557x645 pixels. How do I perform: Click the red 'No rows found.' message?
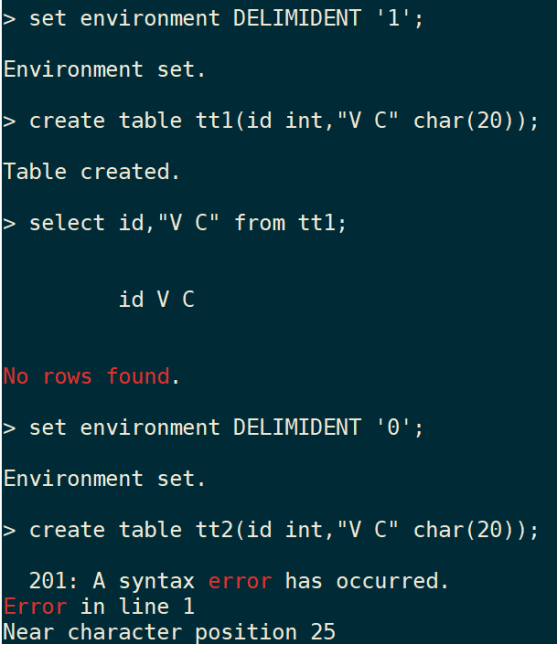tap(92, 376)
